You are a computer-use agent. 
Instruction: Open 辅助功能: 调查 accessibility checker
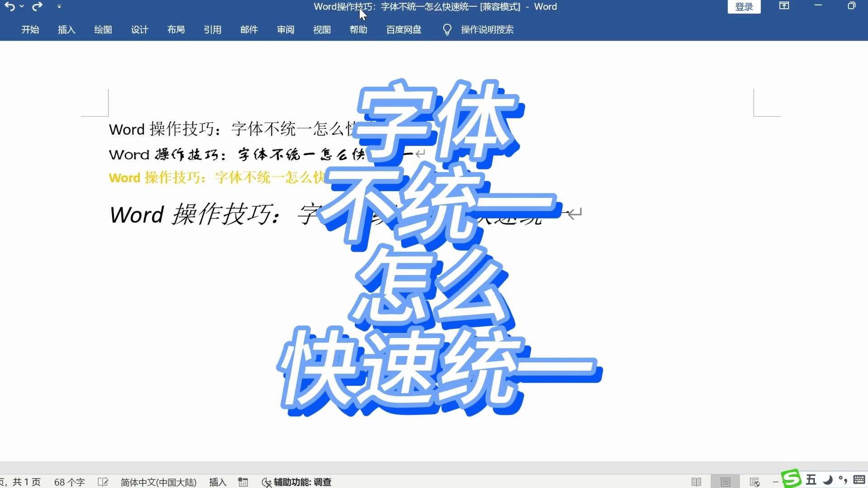point(297,482)
